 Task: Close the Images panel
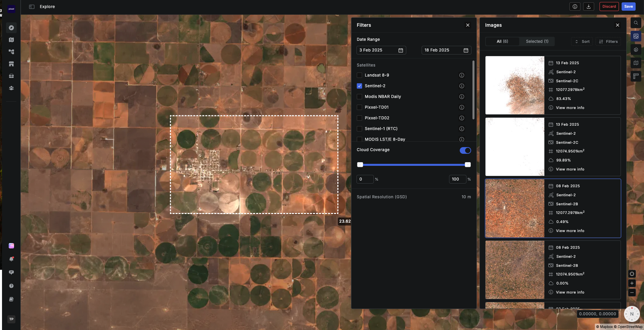tap(618, 25)
